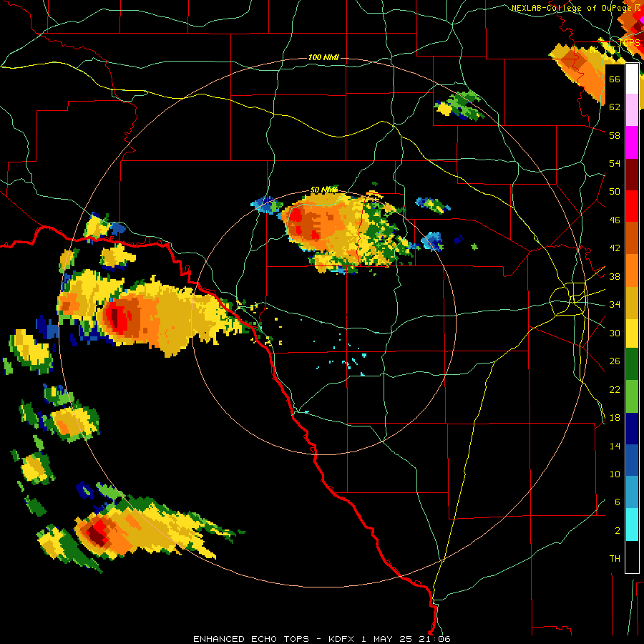Click the legend value 30
The height and width of the screenshot is (644, 644).
click(x=615, y=333)
